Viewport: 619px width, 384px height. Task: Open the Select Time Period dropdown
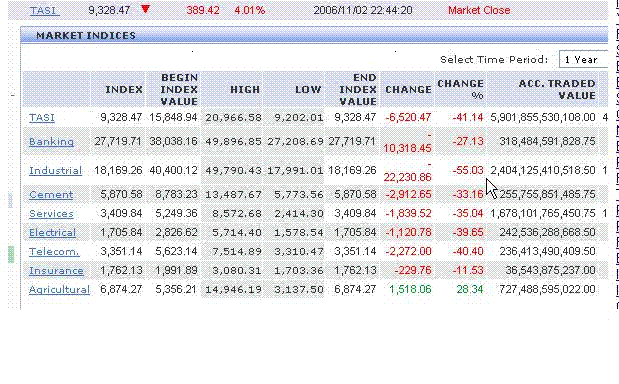(x=583, y=60)
